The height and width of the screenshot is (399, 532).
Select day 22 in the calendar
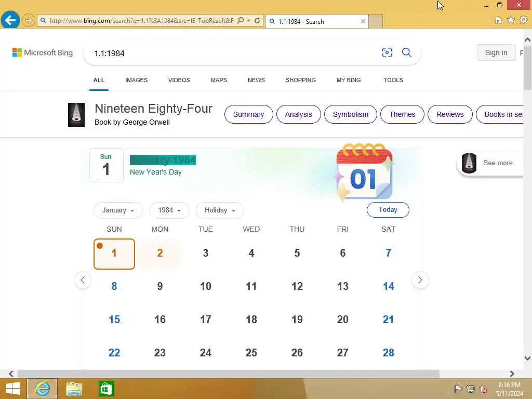click(114, 353)
